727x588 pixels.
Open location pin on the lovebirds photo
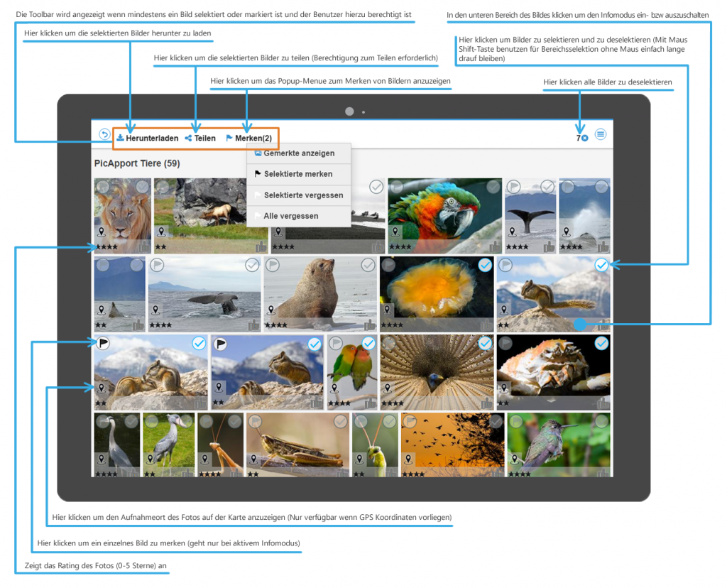click(x=334, y=388)
